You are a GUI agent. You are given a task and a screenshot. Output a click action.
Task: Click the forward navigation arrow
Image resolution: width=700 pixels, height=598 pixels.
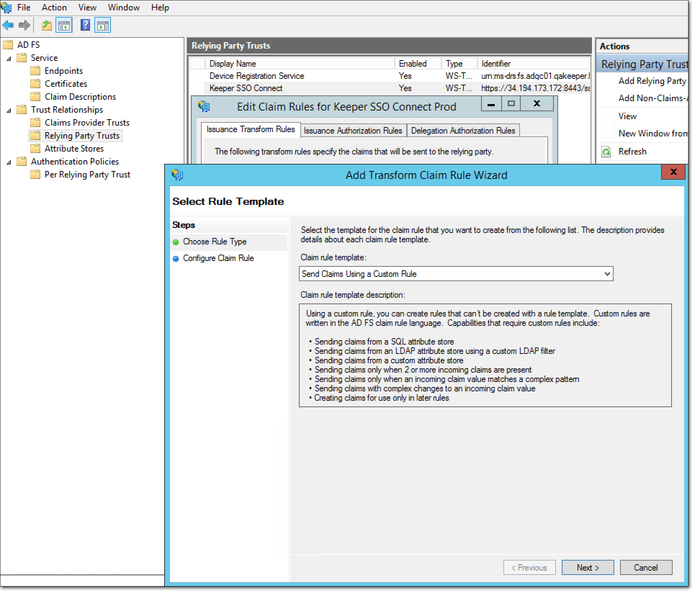point(24,24)
